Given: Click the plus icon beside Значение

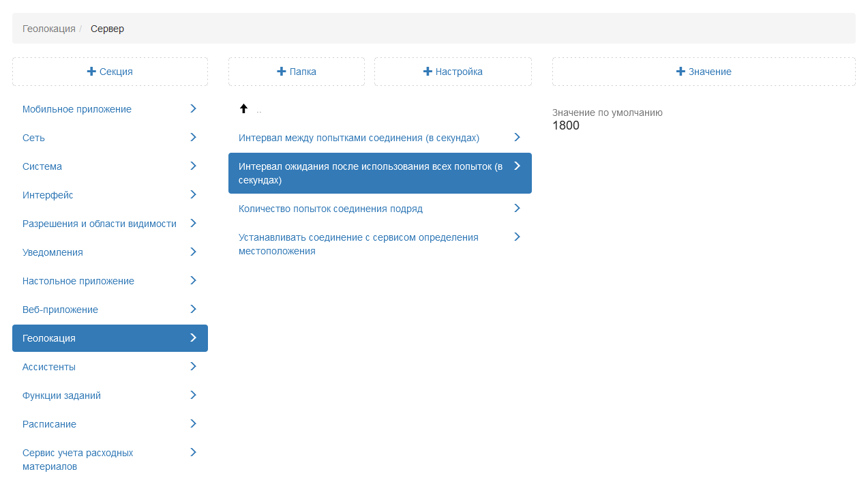Looking at the screenshot, I should [680, 72].
